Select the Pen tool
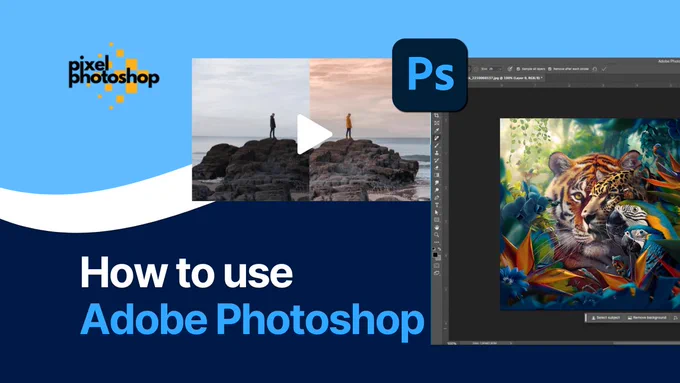 click(x=437, y=197)
